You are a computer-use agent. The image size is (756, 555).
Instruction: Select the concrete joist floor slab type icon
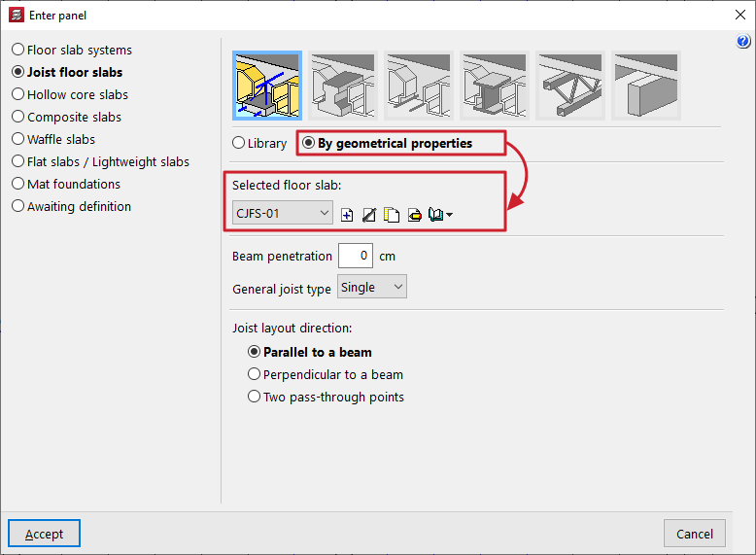(x=267, y=86)
